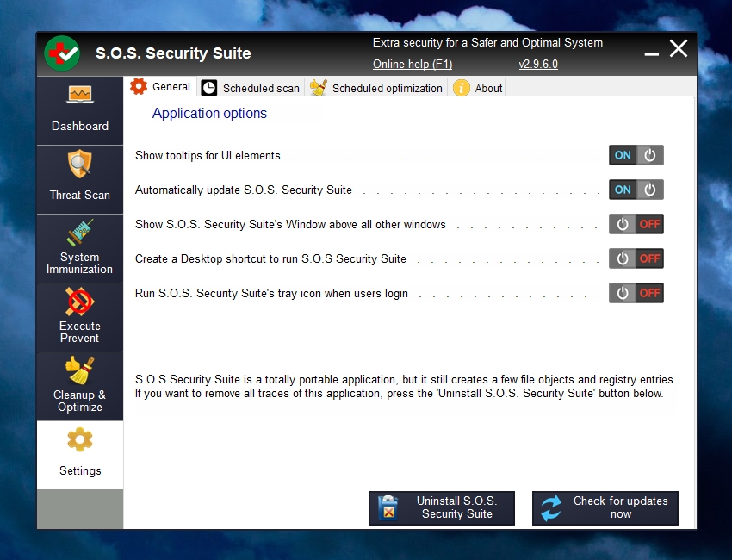Switch to the General tab
The width and height of the screenshot is (732, 560).
click(x=160, y=87)
